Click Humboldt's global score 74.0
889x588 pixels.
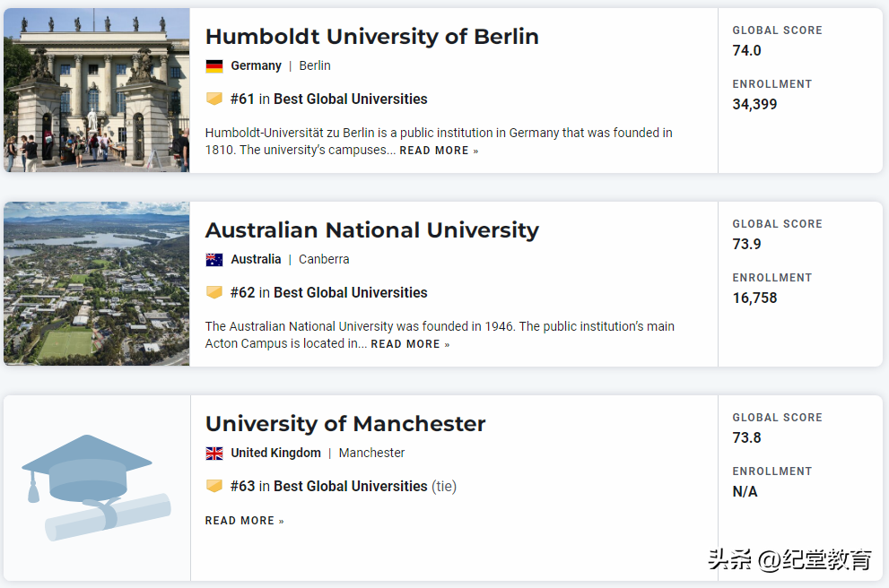746,51
